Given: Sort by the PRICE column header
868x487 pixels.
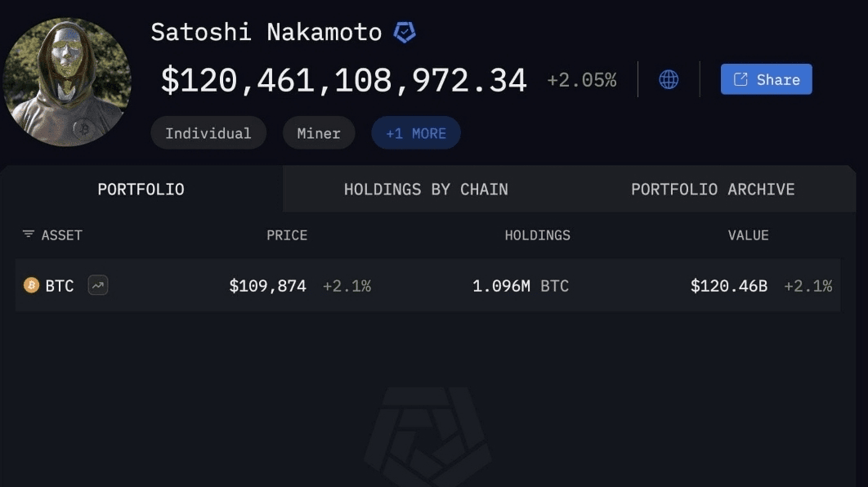Looking at the screenshot, I should pos(287,235).
